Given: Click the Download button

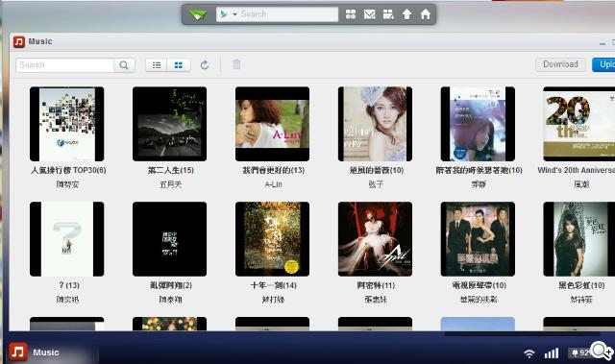Looking at the screenshot, I should tap(560, 64).
